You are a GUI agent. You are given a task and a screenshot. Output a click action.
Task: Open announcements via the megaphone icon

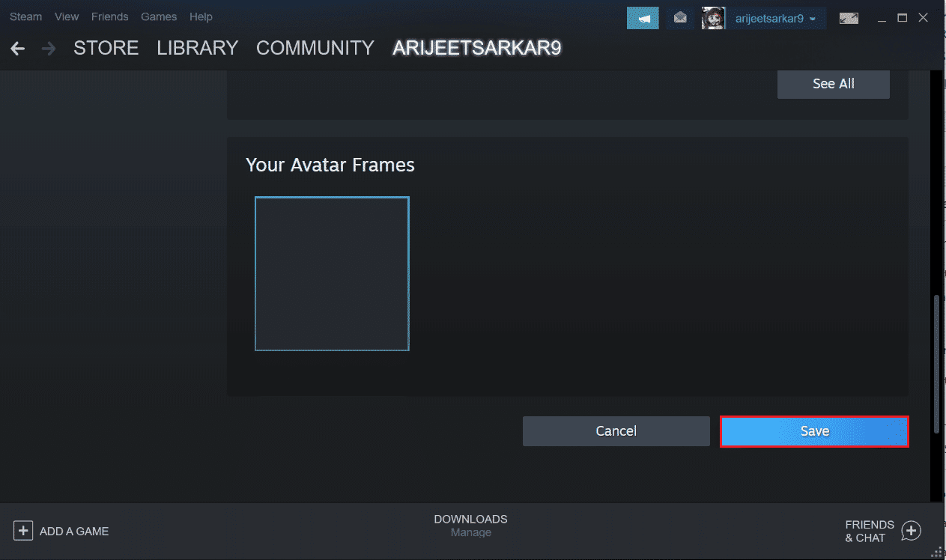point(643,17)
